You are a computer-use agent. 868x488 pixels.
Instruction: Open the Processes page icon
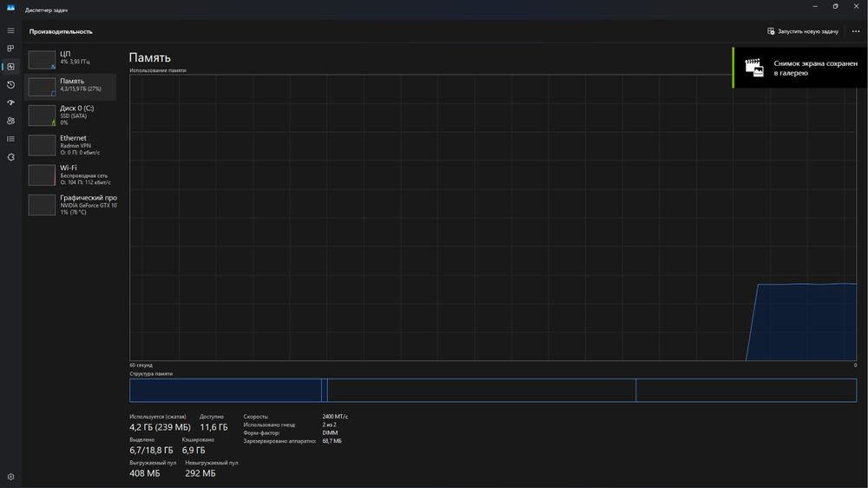(10, 49)
